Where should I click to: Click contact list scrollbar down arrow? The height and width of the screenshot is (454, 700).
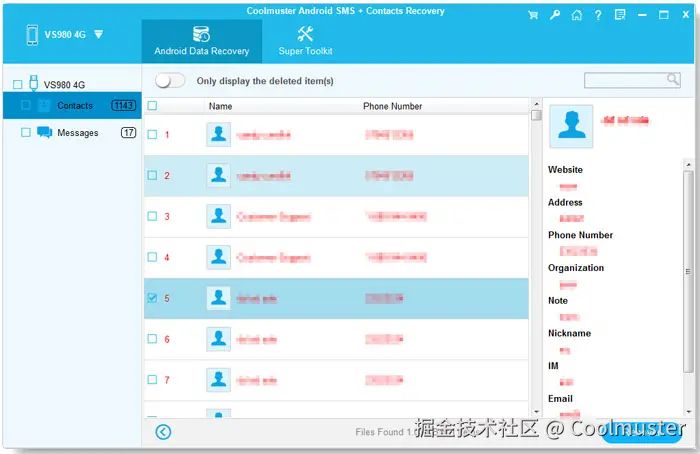[537, 412]
